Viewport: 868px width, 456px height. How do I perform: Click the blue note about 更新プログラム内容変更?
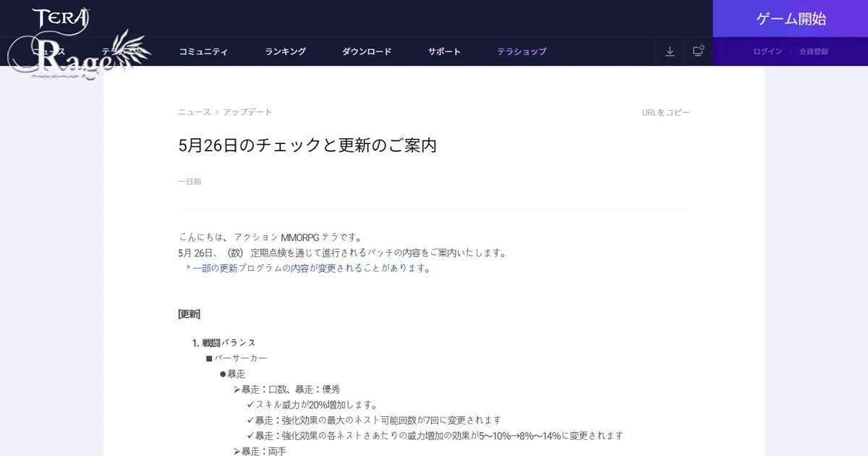point(309,267)
